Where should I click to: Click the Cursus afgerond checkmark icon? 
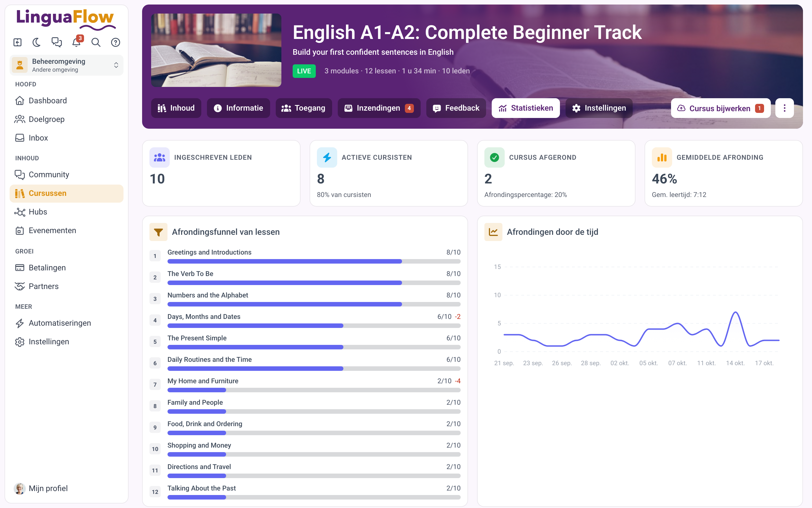click(494, 157)
